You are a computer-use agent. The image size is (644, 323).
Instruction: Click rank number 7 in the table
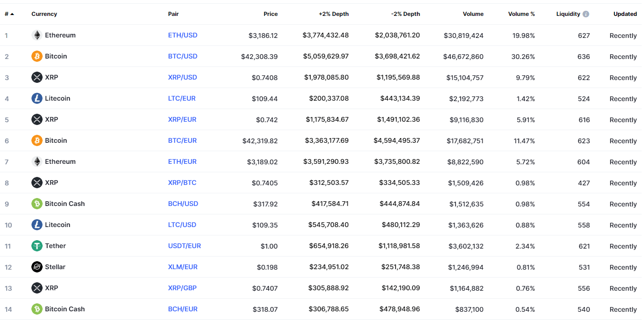7,162
